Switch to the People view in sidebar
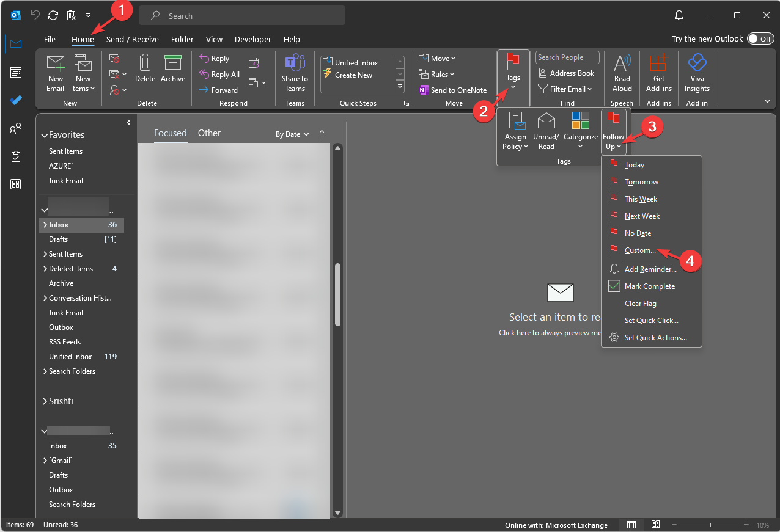 (16, 128)
